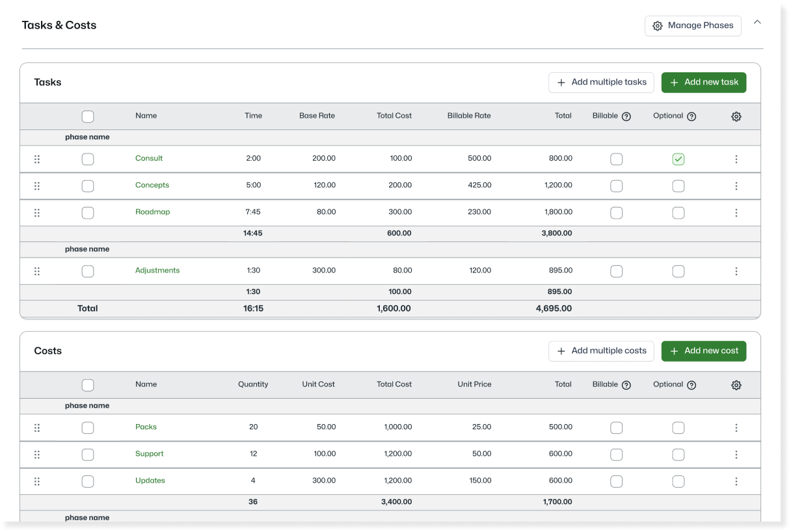
Task: Tick the Billable checkbox for Concepts
Action: click(617, 186)
